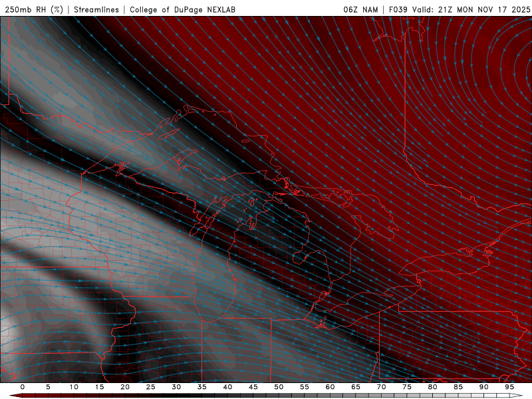Click the "Valid: 21Z MON NOV 17 2025" text
This screenshot has height=399, width=532.
pos(471,9)
